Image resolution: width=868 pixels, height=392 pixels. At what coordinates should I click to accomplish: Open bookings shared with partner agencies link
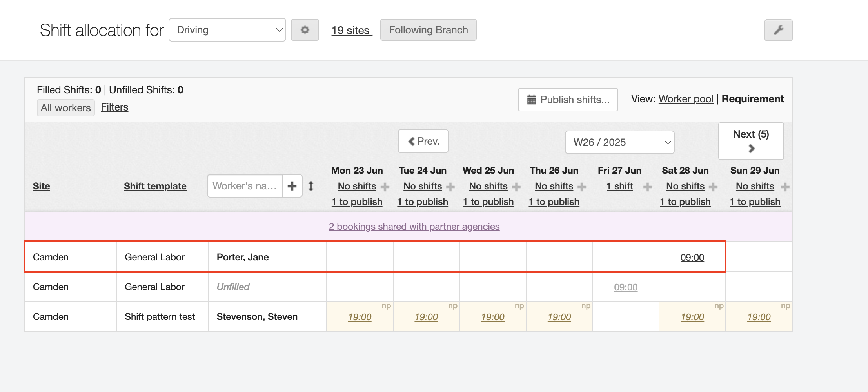coord(414,227)
